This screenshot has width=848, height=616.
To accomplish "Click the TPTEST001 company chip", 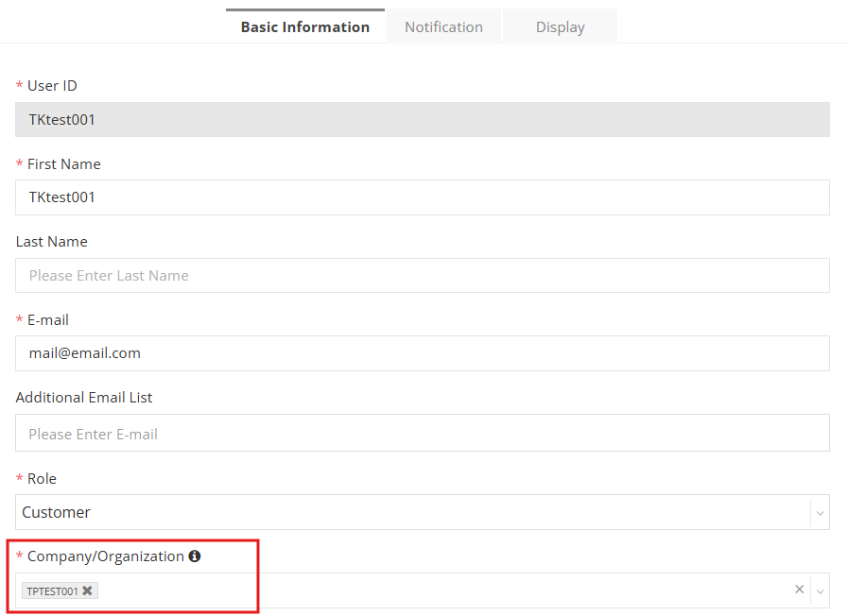I will [52, 590].
